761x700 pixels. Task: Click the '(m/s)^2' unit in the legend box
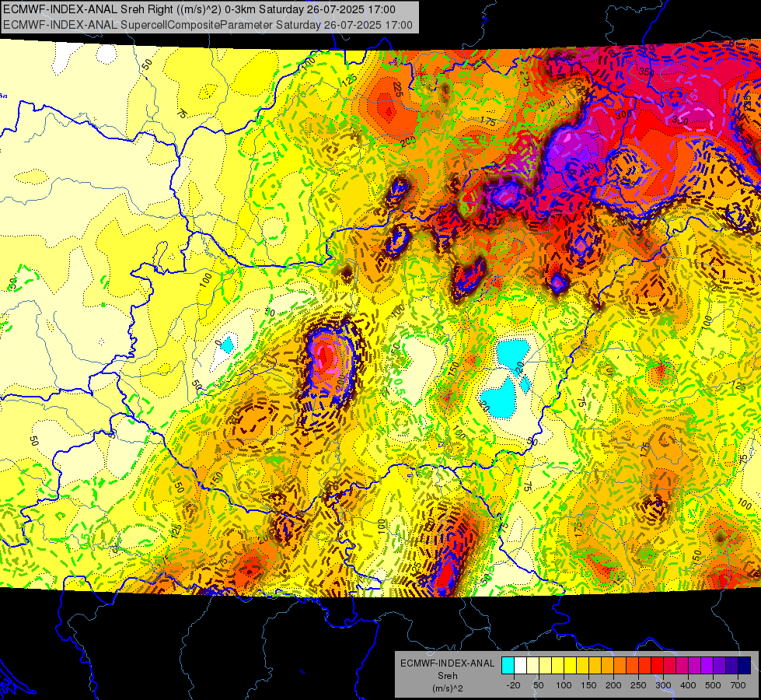(x=448, y=688)
